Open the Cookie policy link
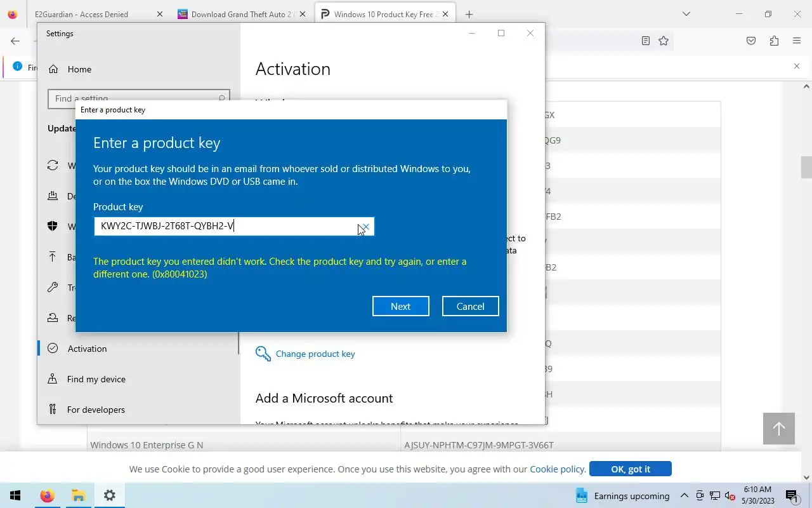Viewport: 812px width, 508px height. [556, 469]
